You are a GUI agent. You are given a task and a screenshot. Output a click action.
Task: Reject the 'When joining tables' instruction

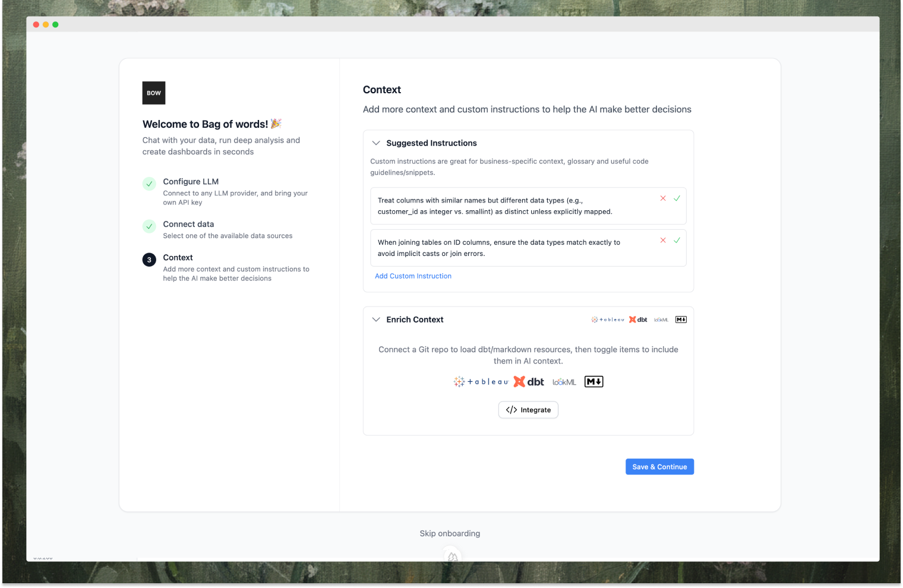(663, 241)
